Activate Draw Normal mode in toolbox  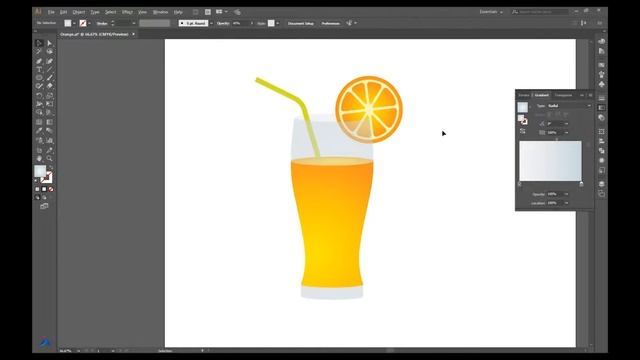pos(37,198)
